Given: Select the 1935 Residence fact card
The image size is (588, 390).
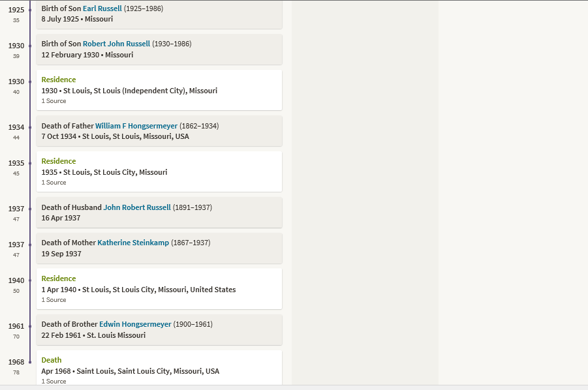Looking at the screenshot, I should 159,172.
